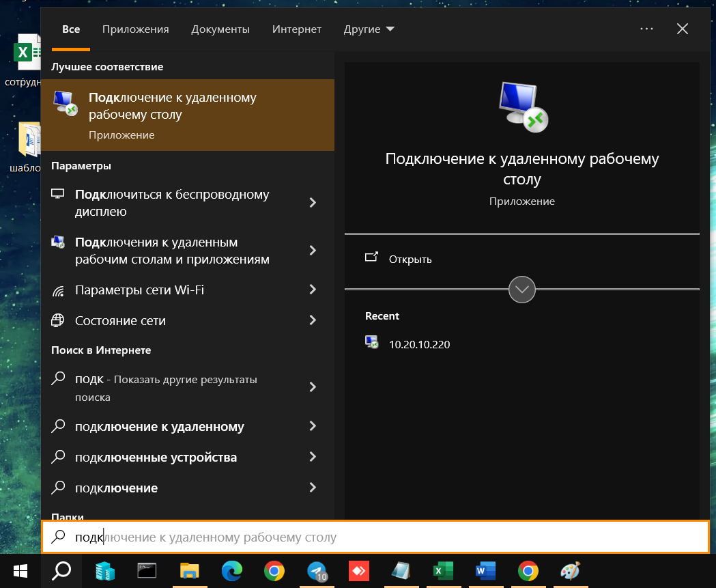Click the Windows Start button
This screenshot has height=588, width=716.
(x=20, y=571)
